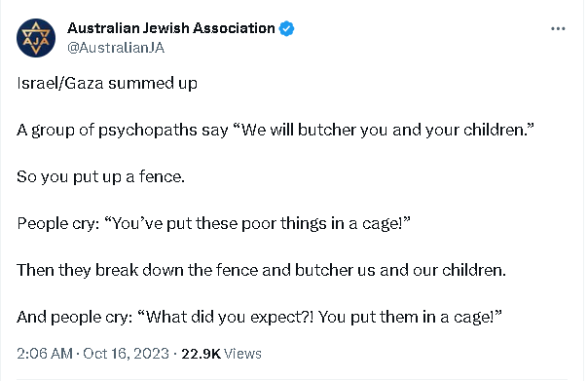Open the Australian Jewish Association display name
The width and height of the screenshot is (588, 381).
171,28
